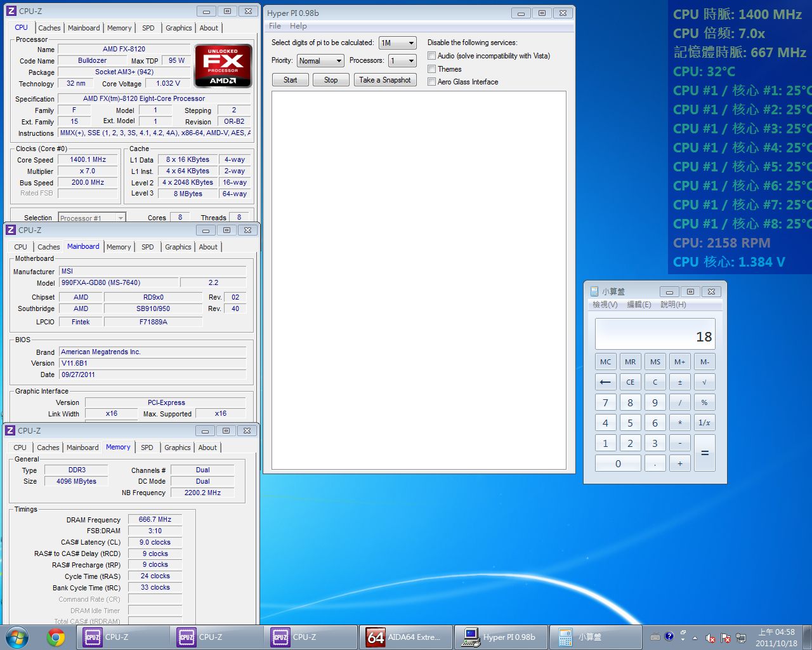This screenshot has width=812, height=650.
Task: Click Hyper PI Start button
Action: (x=290, y=80)
